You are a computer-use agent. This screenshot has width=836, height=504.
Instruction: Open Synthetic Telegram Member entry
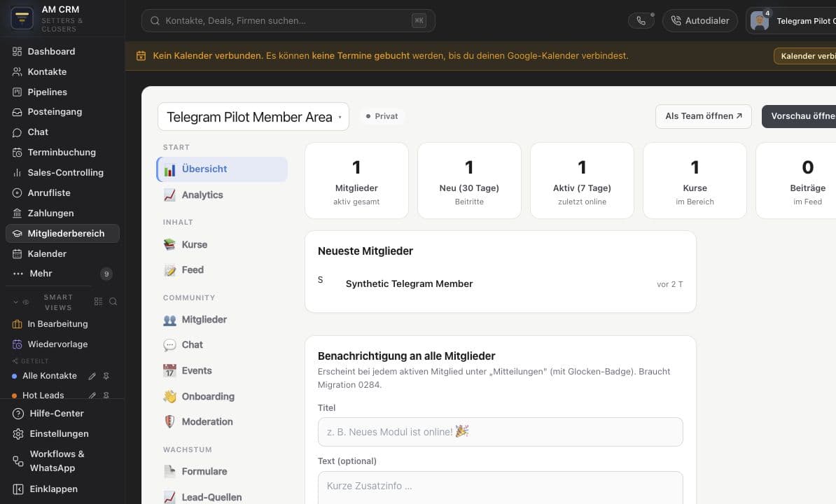coord(500,283)
